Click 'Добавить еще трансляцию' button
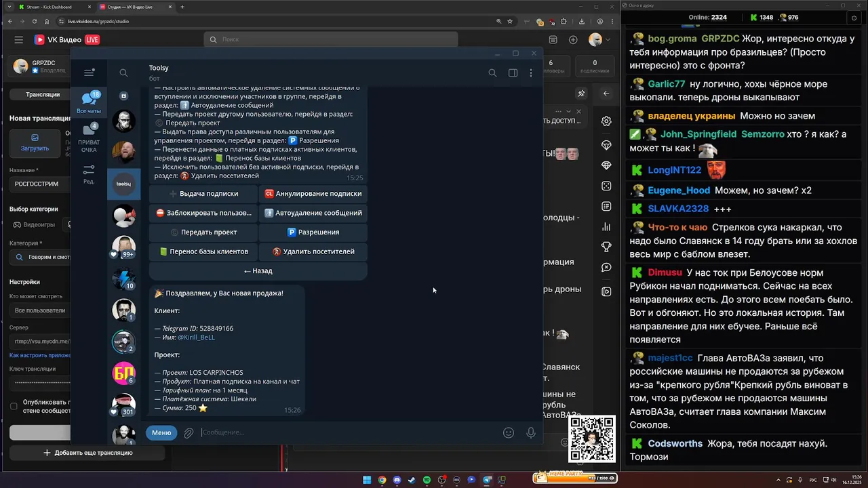868x488 pixels. click(88, 453)
